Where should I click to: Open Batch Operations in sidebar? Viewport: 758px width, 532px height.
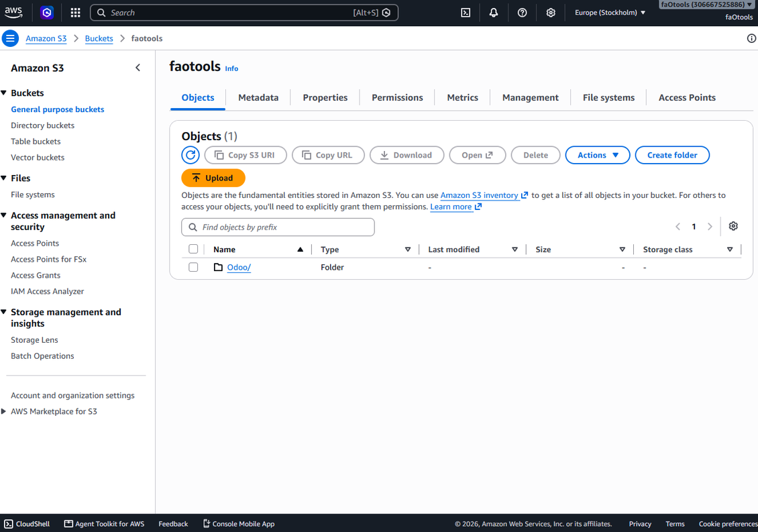click(42, 356)
